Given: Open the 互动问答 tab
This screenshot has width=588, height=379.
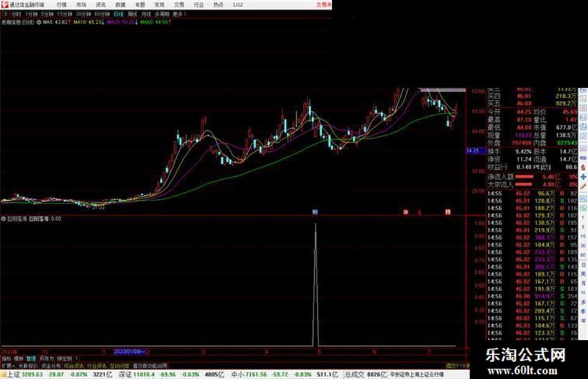Looking at the screenshot, I should pyautogui.click(x=119, y=365).
